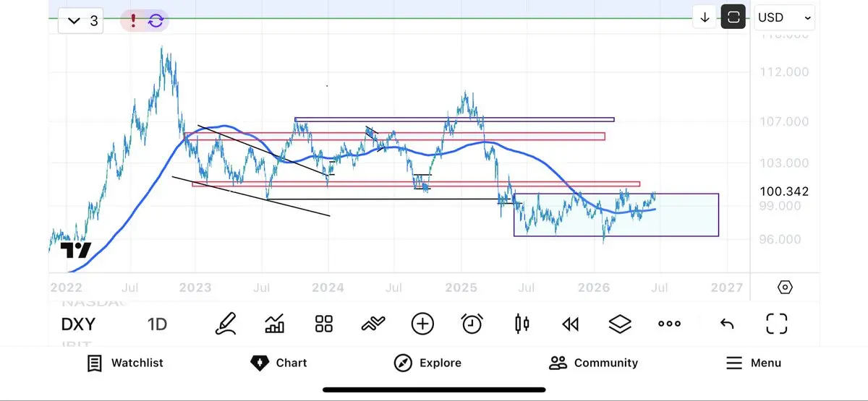Open the Menu tab

[x=753, y=363]
